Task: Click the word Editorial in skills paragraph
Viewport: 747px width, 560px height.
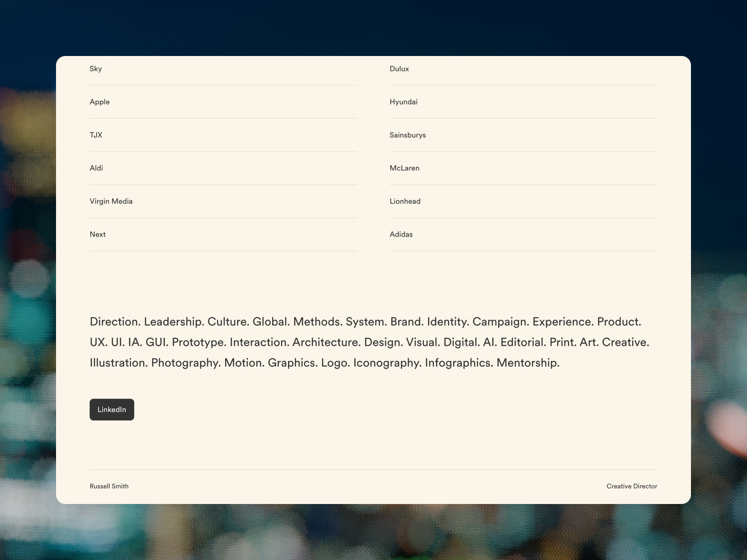Action: click(523, 342)
